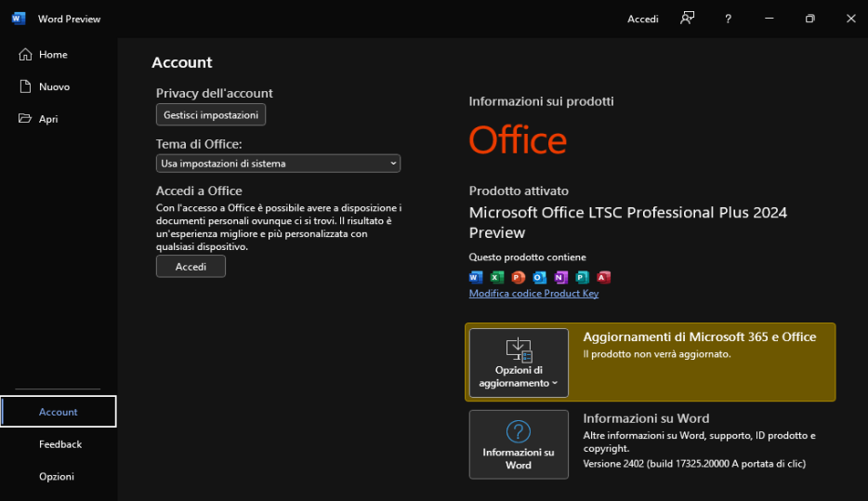Click the Questo prodotto contiene label
The image size is (868, 501).
(528, 257)
